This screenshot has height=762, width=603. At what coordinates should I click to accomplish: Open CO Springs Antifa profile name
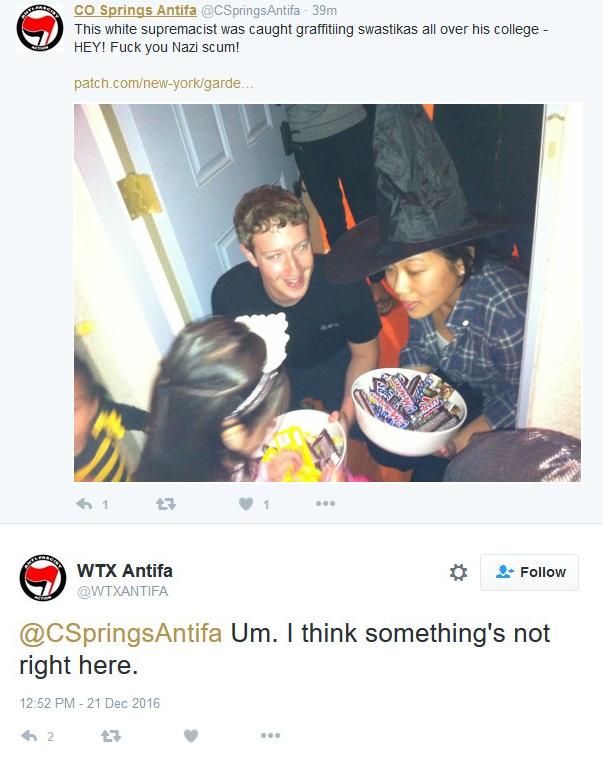click(x=135, y=10)
